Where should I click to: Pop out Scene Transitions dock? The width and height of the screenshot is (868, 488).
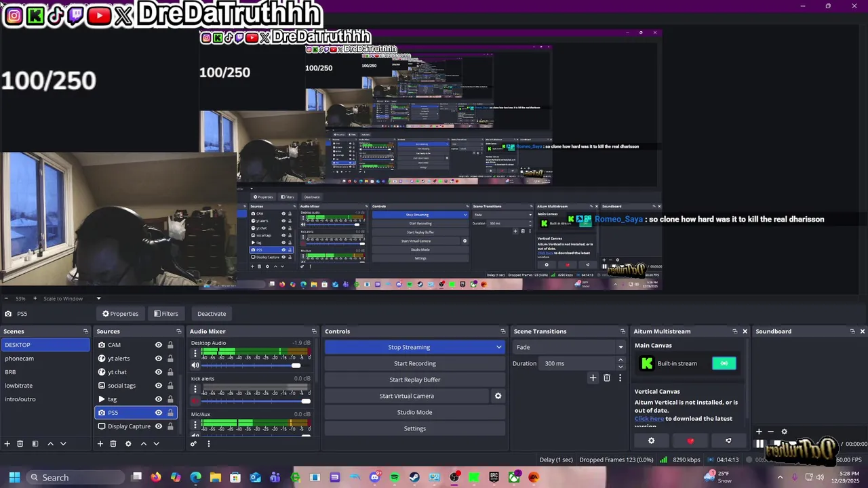[x=623, y=331]
